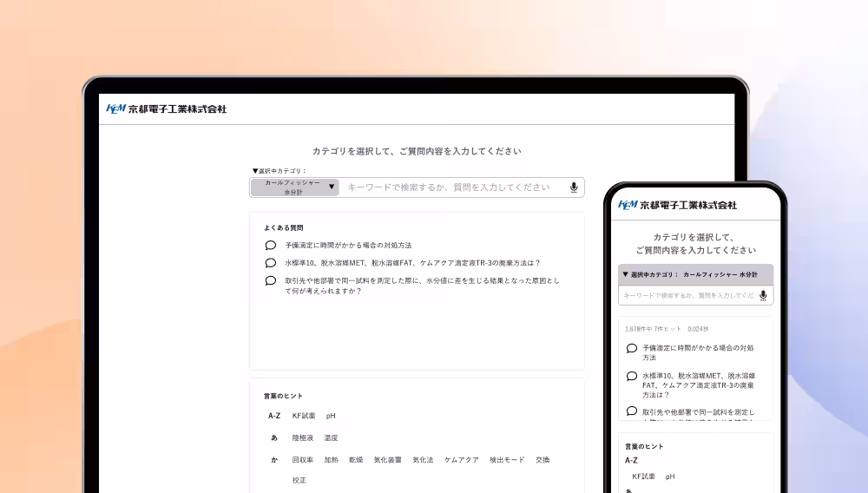Select the 気化法 keyword hint
Screen dimensions: 868x493
pos(423,460)
